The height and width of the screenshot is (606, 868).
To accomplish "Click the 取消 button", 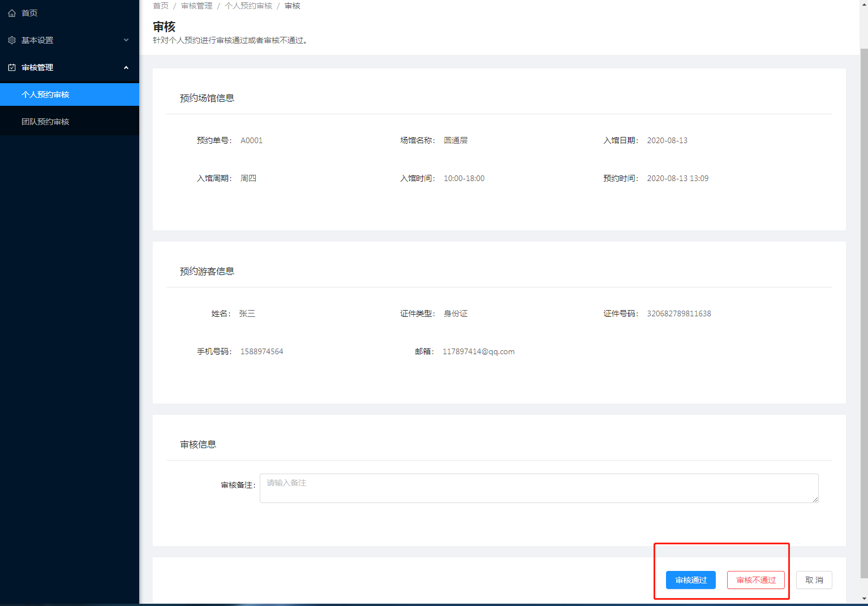I will [814, 580].
